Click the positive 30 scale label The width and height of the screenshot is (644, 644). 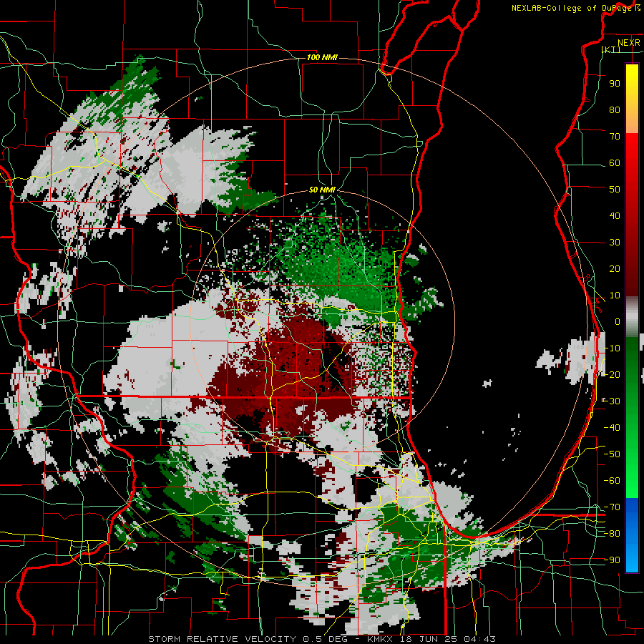click(615, 243)
